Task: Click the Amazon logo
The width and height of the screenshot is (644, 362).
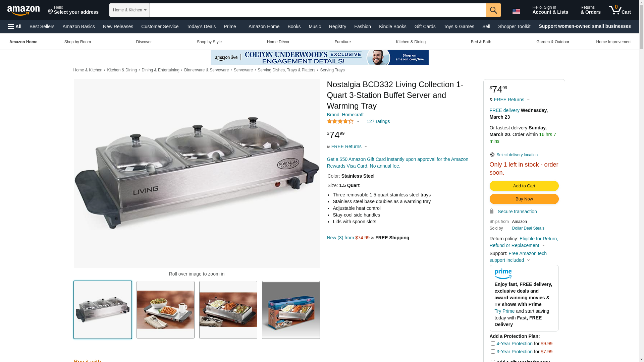Action: click(x=23, y=10)
